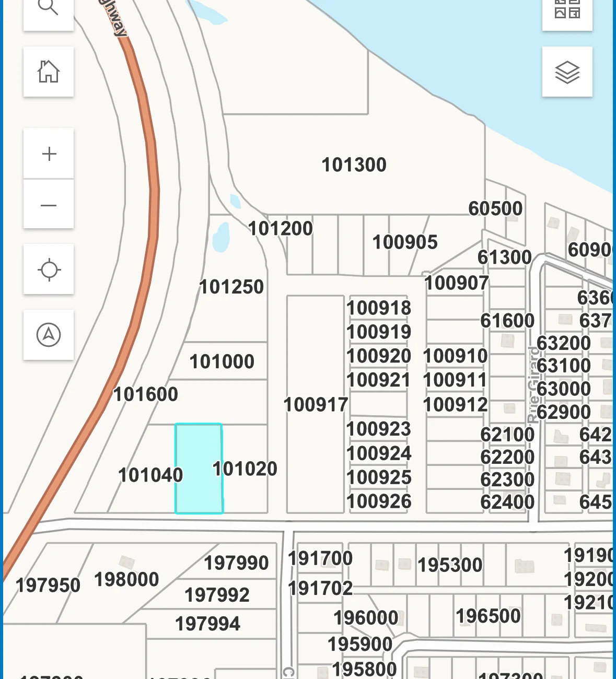Click on lot 100905

(x=405, y=242)
